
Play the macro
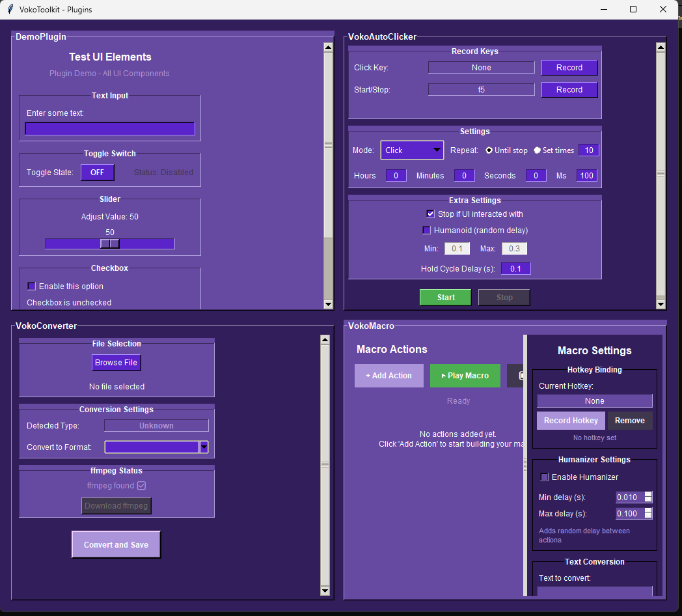click(x=465, y=376)
